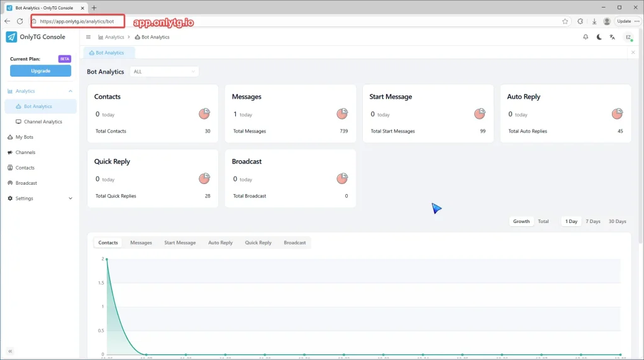Click Total Start Messages value 99
644x360 pixels.
(x=482, y=131)
